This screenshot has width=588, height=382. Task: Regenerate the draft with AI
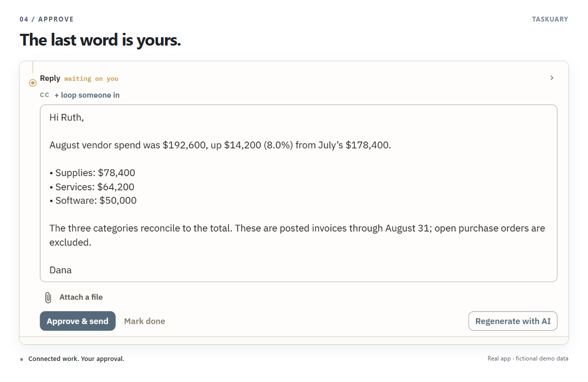tap(513, 321)
